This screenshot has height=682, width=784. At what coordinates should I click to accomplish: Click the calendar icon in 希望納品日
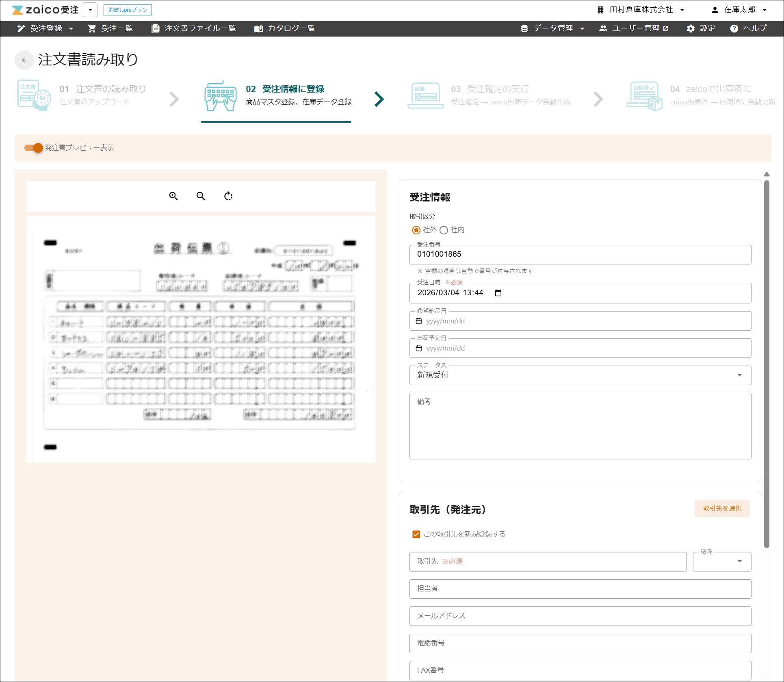coord(419,321)
